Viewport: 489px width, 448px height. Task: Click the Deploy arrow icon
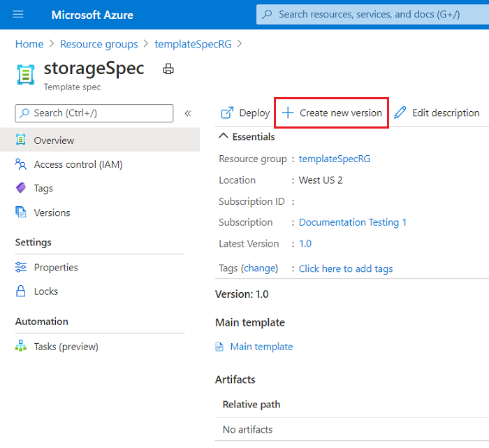click(227, 113)
